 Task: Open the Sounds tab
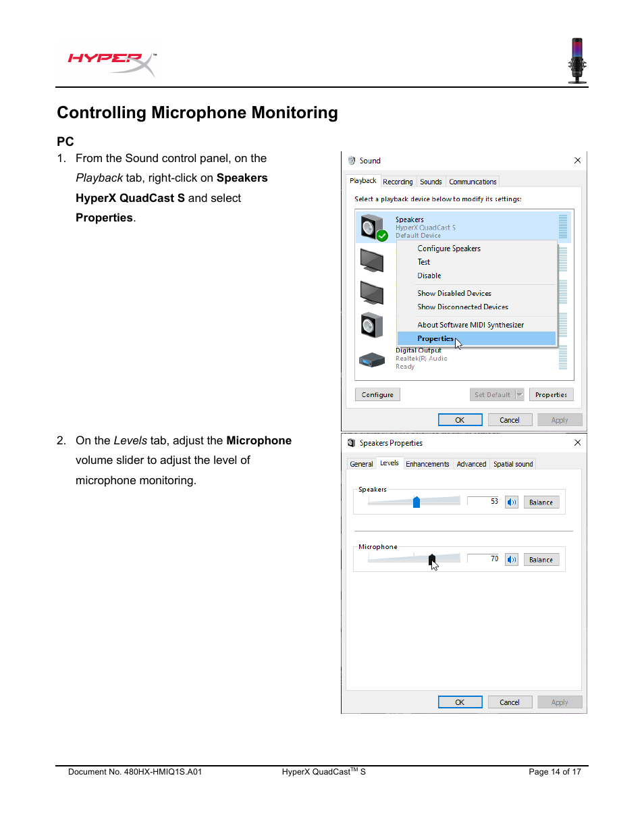[431, 182]
